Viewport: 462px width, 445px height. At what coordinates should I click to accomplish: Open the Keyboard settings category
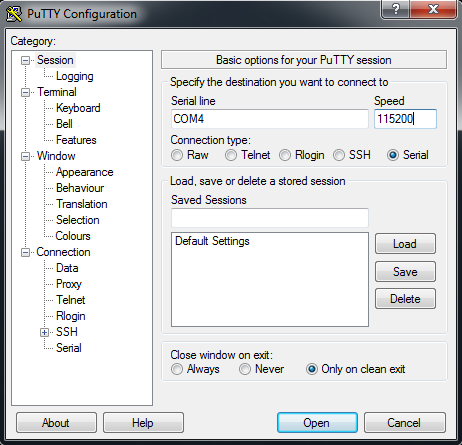[78, 108]
